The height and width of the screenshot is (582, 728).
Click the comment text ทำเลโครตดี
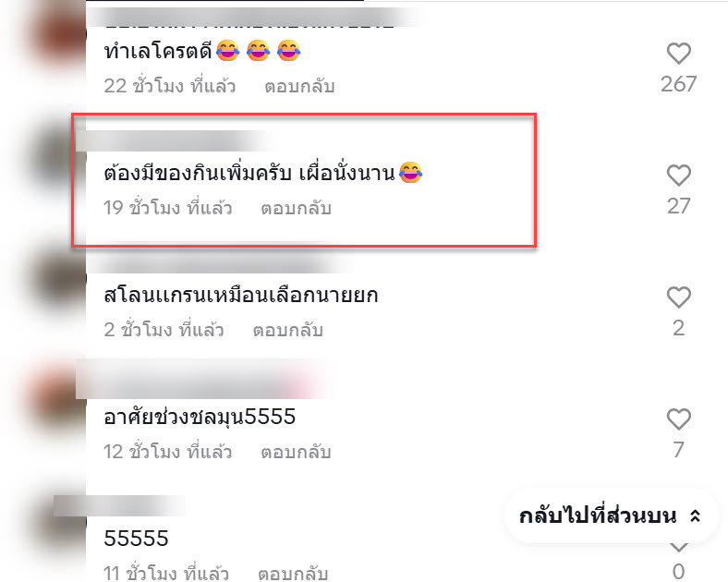coord(158,51)
